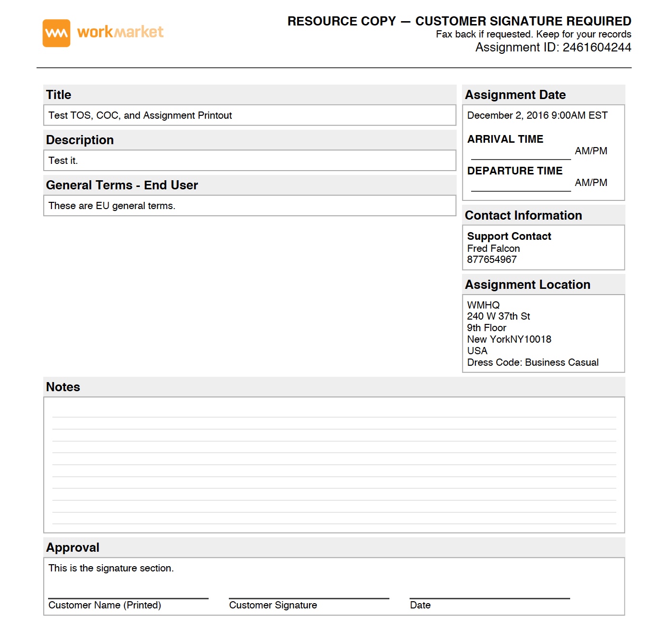649x644 pixels.
Task: Click the Description text 'Test it.'
Action: click(63, 161)
